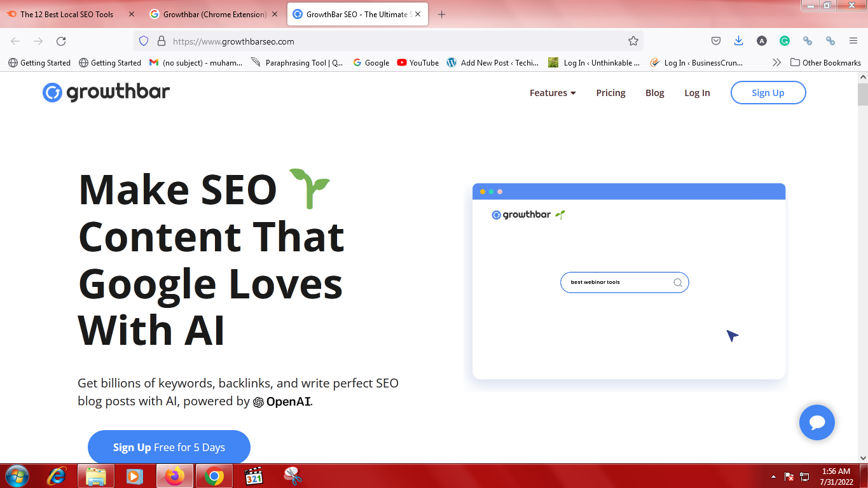The image size is (868, 488).
Task: Click the URL address bar
Action: pyautogui.click(x=388, y=41)
